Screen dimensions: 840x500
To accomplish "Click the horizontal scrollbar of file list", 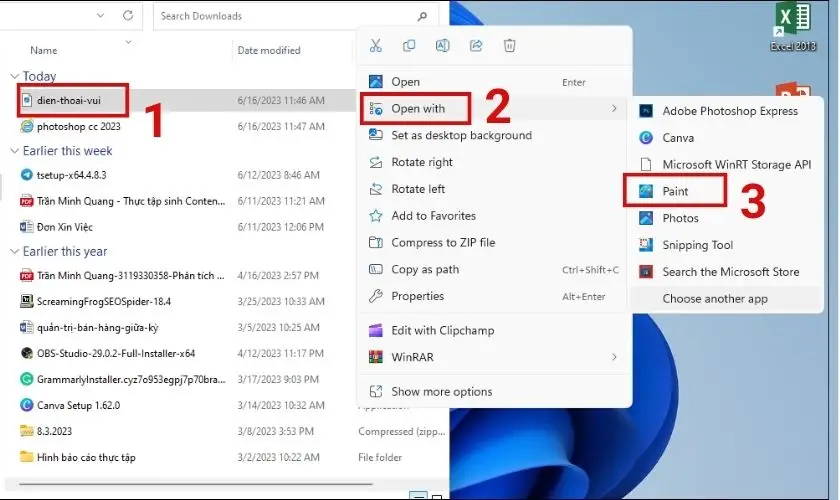I will click(x=196, y=484).
